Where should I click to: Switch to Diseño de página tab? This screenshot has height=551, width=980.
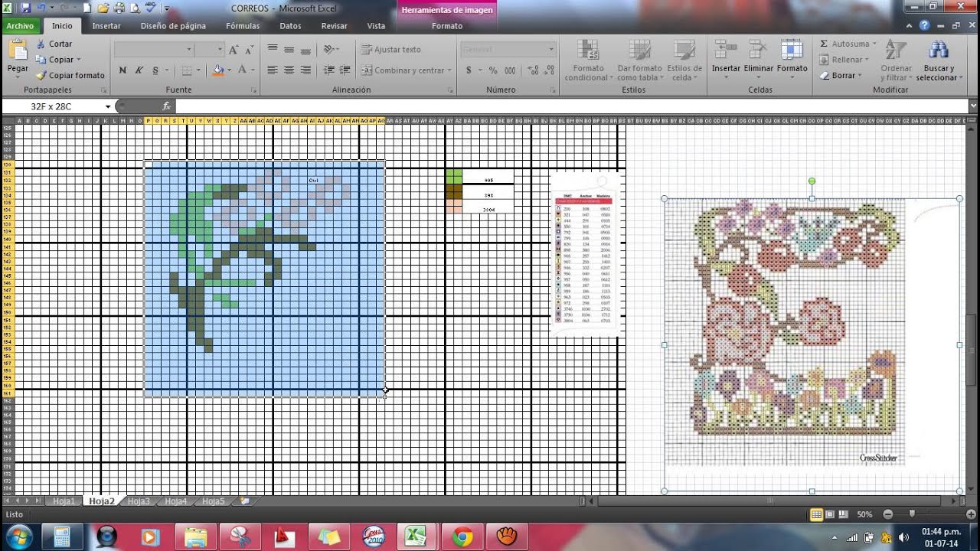[173, 25]
